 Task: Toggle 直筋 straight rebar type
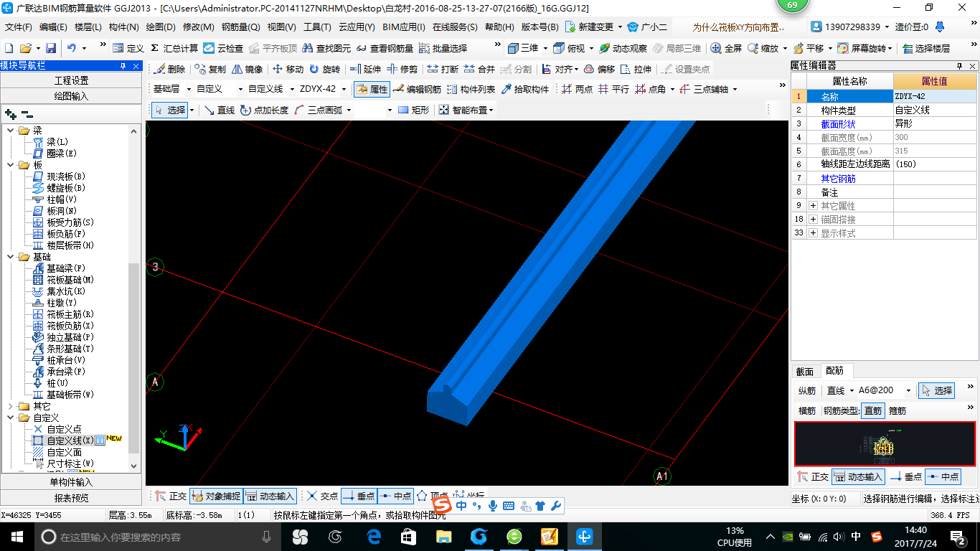pos(873,410)
